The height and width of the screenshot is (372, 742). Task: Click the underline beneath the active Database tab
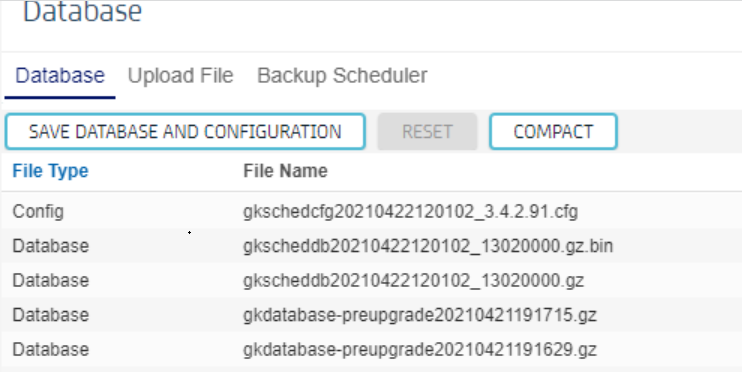60,97
